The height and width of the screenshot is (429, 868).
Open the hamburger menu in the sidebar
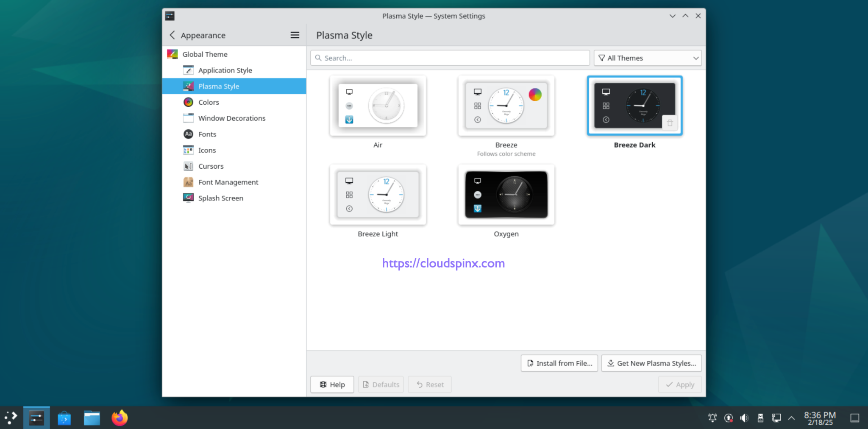(294, 35)
